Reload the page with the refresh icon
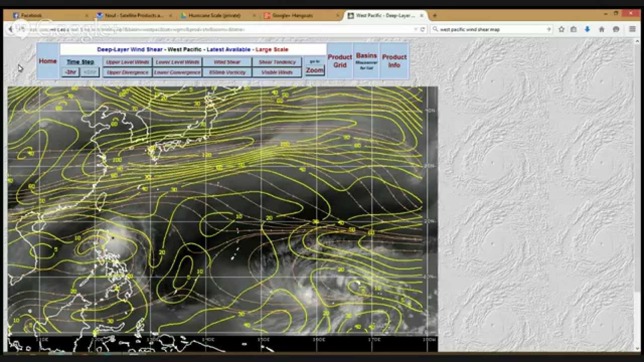 [x=423, y=30]
